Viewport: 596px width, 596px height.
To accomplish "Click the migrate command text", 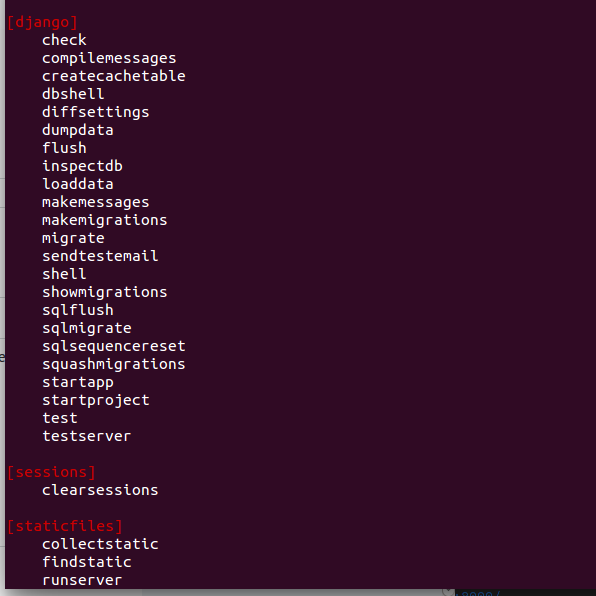I will 73,238.
